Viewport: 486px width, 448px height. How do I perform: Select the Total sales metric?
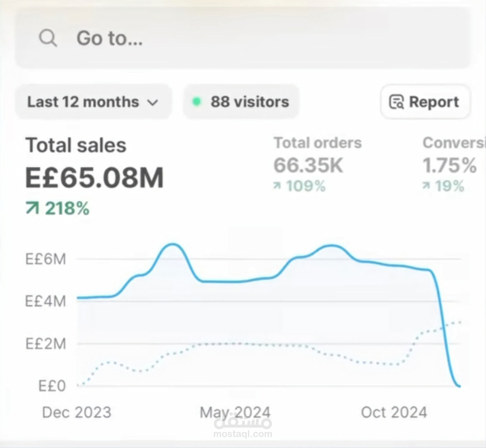(x=76, y=145)
